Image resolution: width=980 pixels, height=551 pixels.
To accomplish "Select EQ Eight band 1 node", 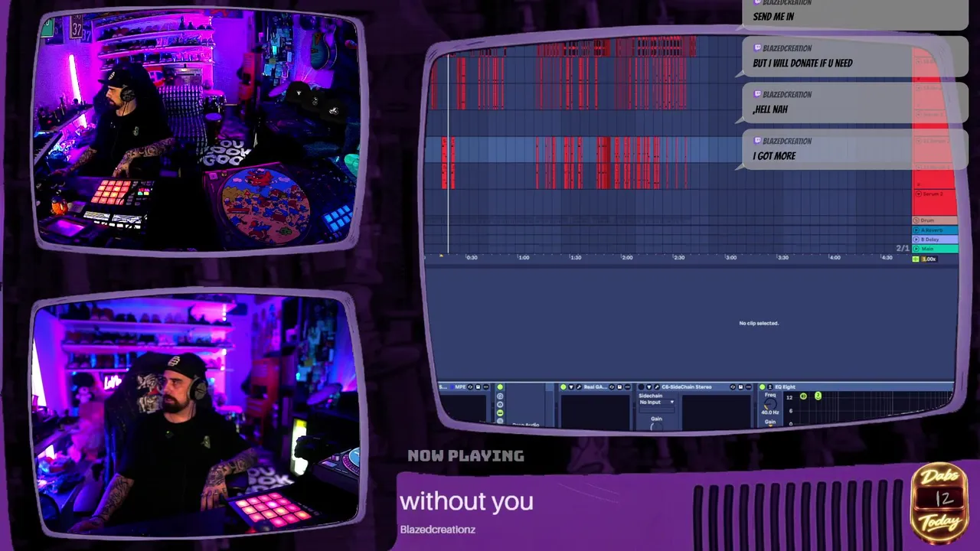I will click(x=803, y=396).
